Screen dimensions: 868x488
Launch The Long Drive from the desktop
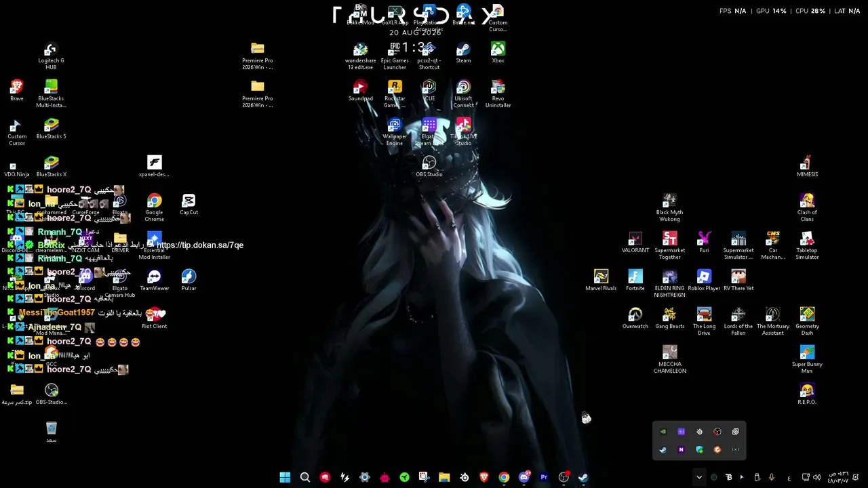pyautogui.click(x=704, y=321)
